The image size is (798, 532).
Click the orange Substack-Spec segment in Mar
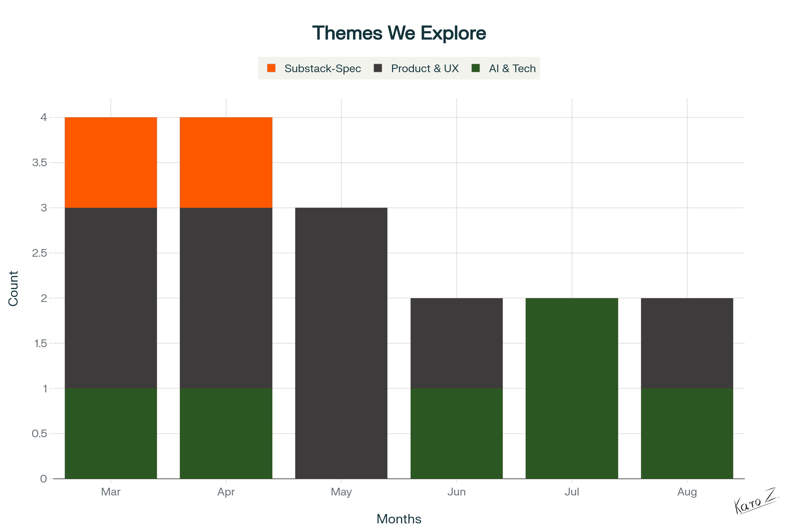click(111, 163)
